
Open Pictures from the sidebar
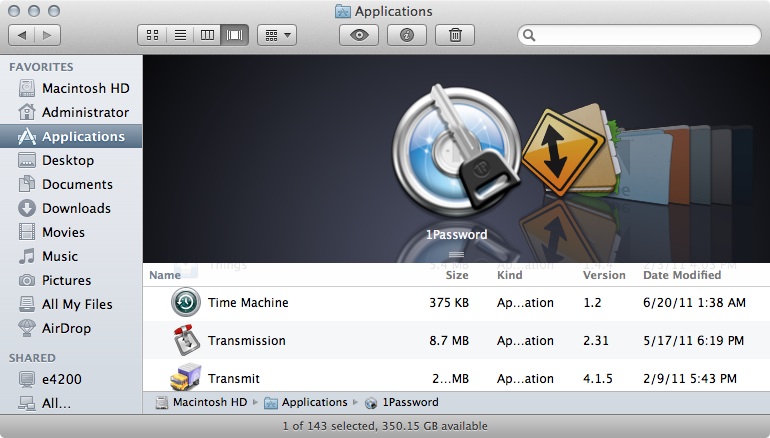[71, 280]
